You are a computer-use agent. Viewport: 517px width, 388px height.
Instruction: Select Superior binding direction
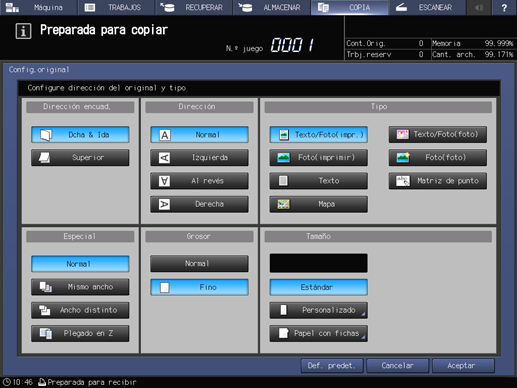point(80,157)
